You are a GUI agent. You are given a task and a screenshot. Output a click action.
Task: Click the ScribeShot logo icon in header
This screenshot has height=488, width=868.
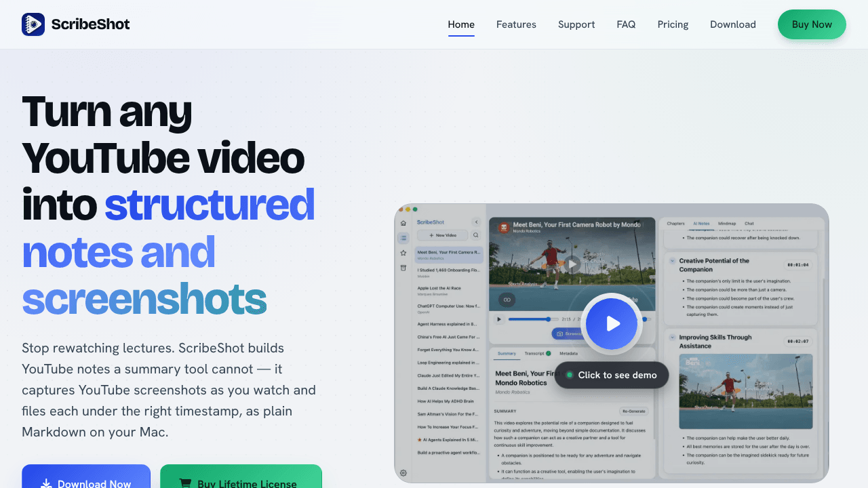tap(33, 24)
